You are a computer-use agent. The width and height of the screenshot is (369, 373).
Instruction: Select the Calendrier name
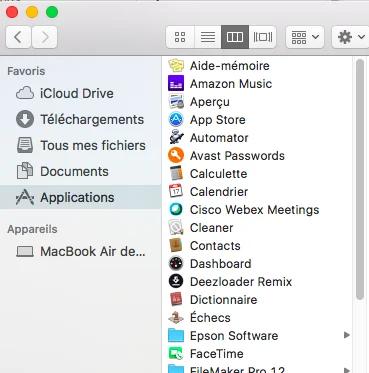point(219,192)
